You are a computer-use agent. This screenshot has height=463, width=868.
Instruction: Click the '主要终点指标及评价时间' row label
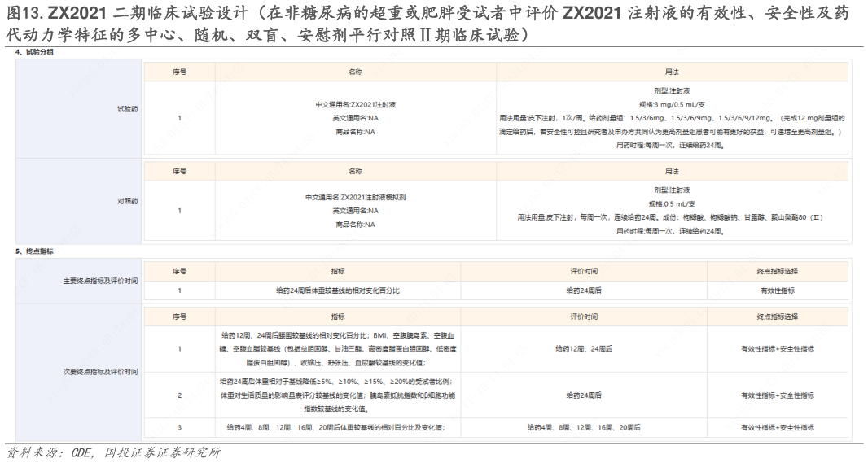point(100,281)
